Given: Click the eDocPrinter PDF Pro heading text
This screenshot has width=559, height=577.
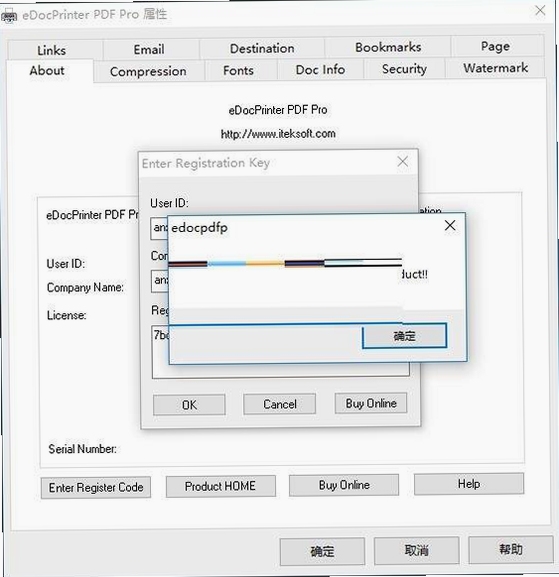Looking at the screenshot, I should pyautogui.click(x=278, y=110).
